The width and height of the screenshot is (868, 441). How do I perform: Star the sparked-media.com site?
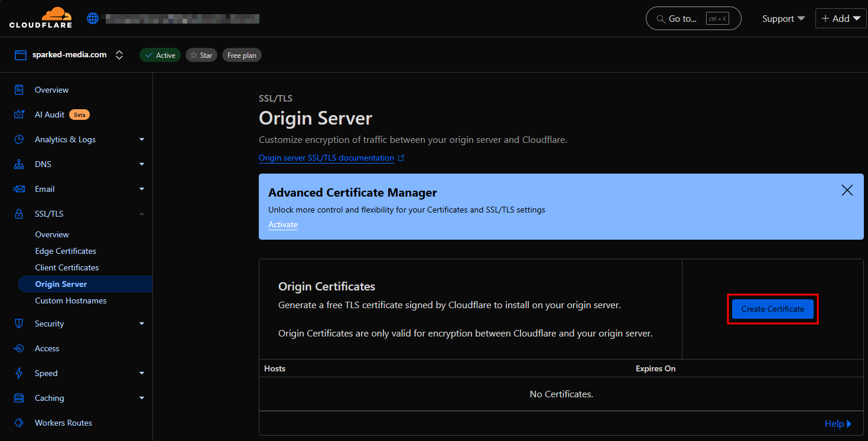click(x=201, y=55)
